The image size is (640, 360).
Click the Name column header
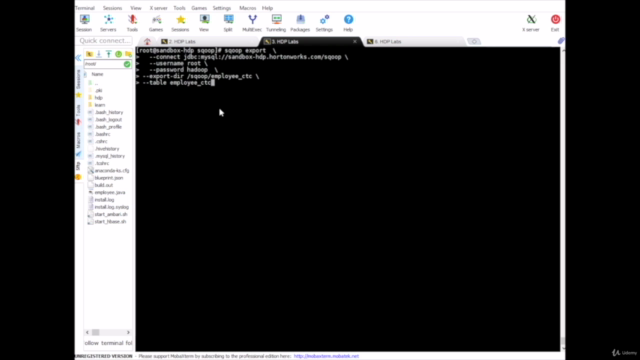(97, 74)
